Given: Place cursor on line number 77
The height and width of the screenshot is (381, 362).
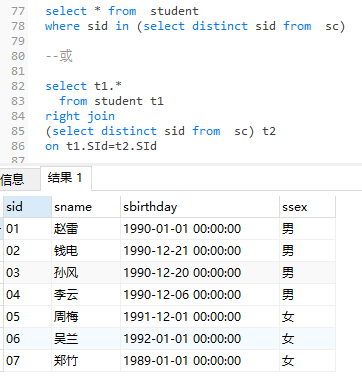Looking at the screenshot, I should click(x=18, y=11).
